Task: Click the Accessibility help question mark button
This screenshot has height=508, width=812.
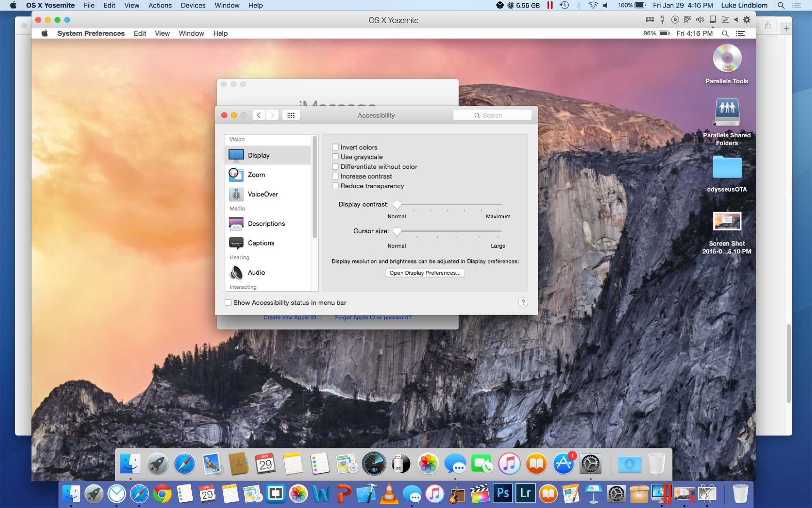Action: pos(523,302)
